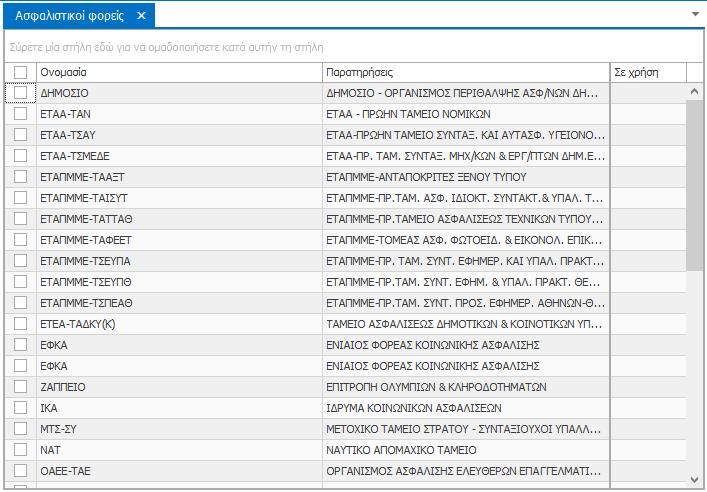Select the ΕΤΕΑ-ΤΑΔΚΥ(Κ) name cell
The height and width of the screenshot is (492, 707).
179,324
